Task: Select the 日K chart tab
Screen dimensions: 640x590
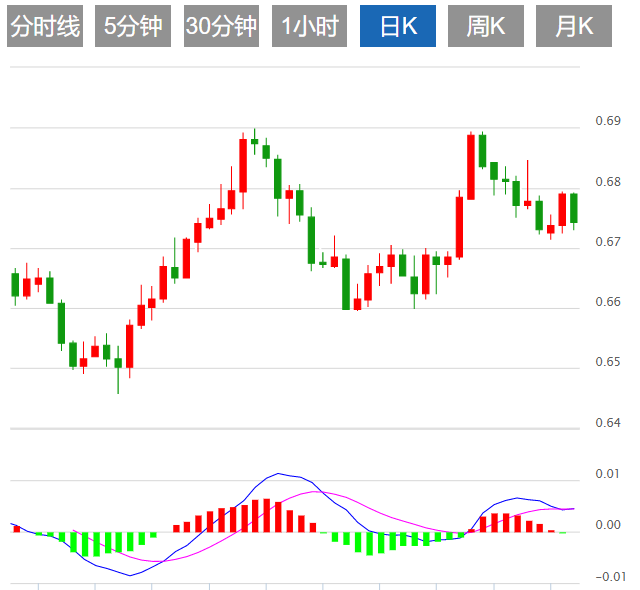Action: (x=398, y=26)
